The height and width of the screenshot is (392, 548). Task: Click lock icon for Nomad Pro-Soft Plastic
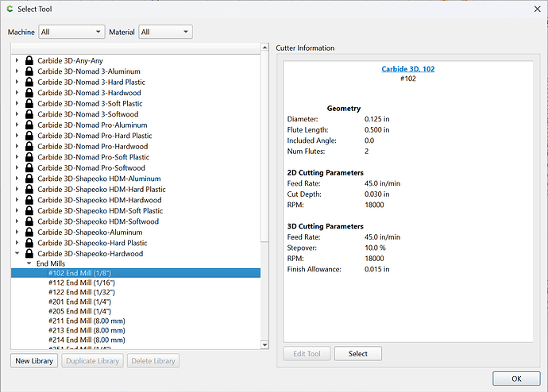[x=29, y=157]
